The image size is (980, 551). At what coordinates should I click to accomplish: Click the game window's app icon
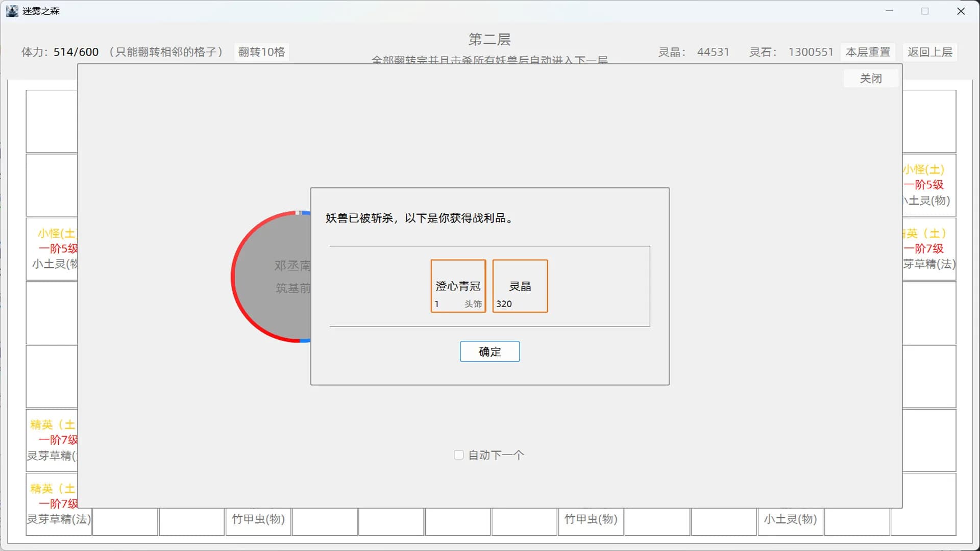12,11
